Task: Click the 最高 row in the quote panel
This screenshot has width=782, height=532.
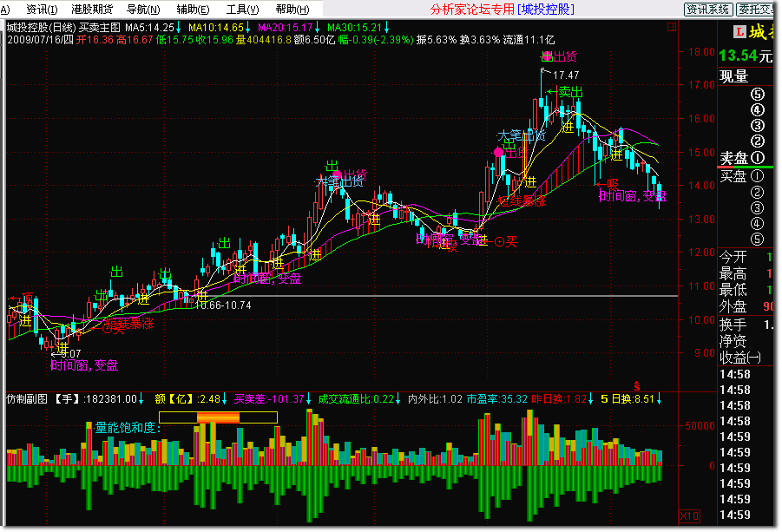Action: 746,273
